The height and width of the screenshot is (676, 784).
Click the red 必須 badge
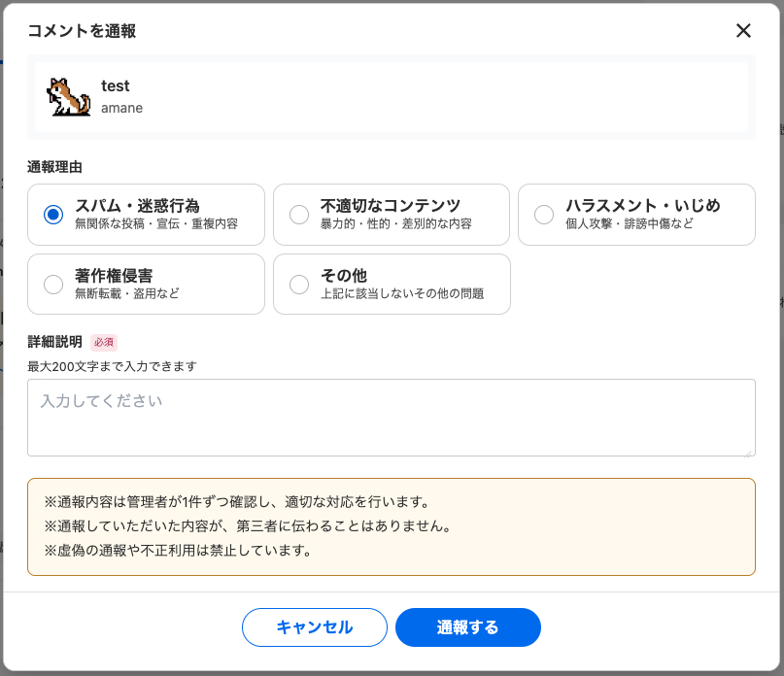(104, 342)
